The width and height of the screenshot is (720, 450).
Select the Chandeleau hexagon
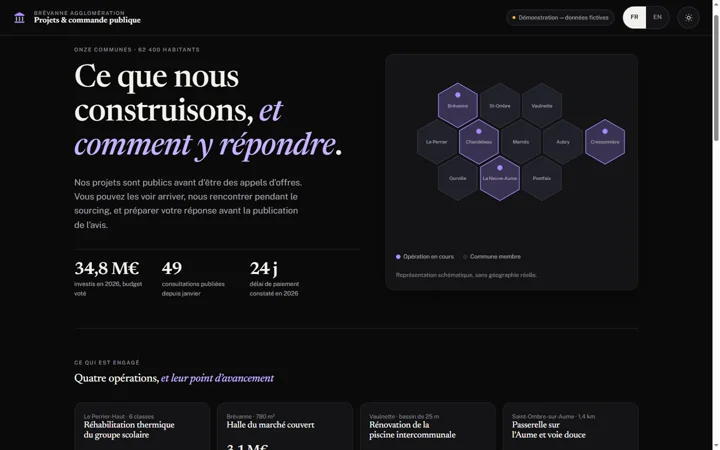click(x=478, y=141)
